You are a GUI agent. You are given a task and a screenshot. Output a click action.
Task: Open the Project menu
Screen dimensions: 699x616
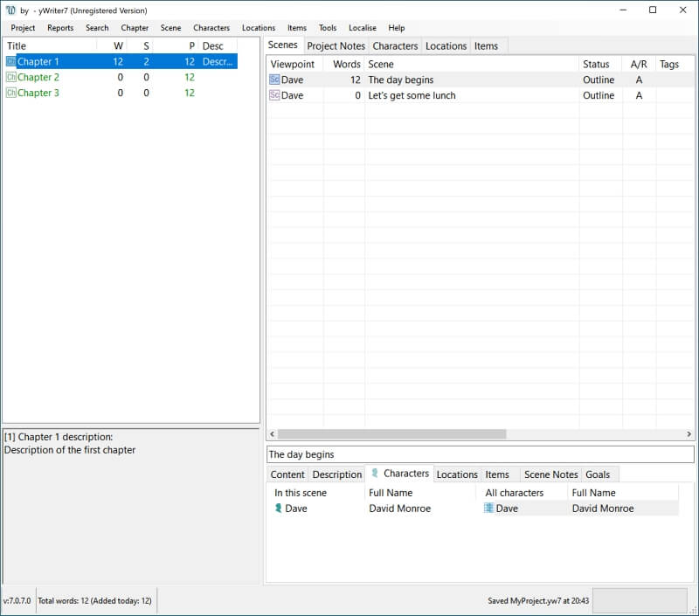point(23,28)
